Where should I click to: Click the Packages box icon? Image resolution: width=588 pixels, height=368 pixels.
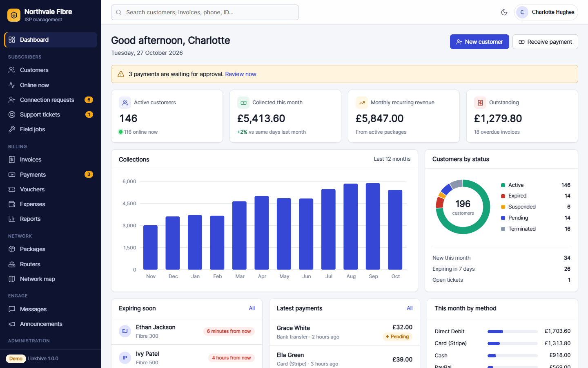(x=12, y=249)
